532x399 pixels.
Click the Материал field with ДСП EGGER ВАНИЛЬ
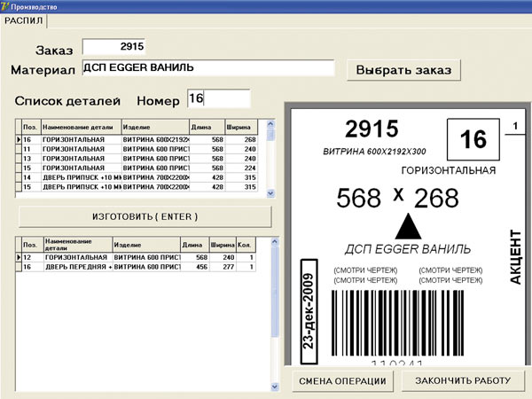pyautogui.click(x=208, y=67)
